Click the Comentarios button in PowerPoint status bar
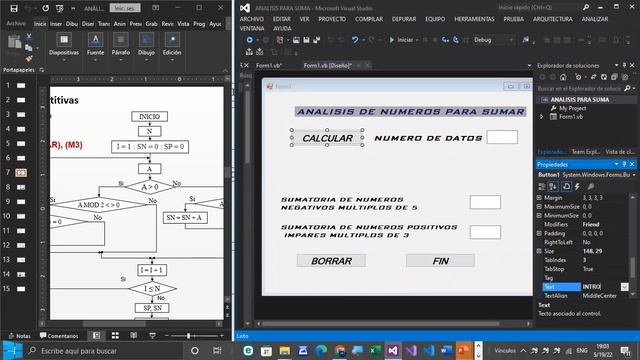The width and height of the screenshot is (640, 360). click(x=59, y=336)
